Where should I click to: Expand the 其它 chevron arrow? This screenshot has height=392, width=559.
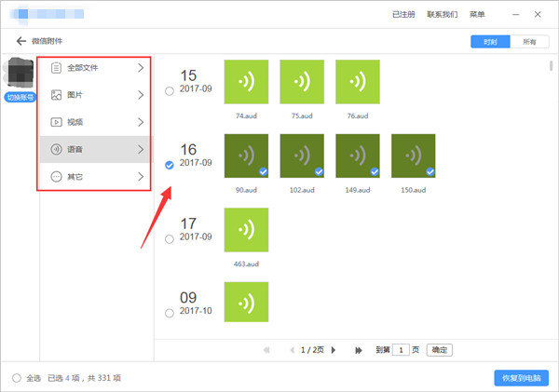click(x=141, y=176)
